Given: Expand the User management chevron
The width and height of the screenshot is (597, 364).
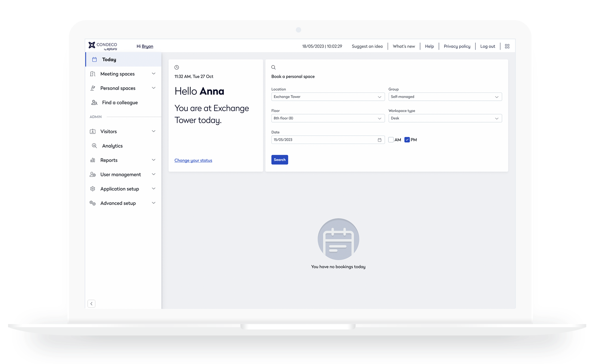Looking at the screenshot, I should 153,174.
